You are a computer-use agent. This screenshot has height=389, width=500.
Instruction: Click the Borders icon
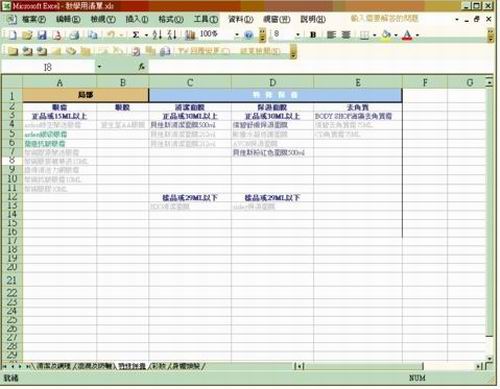(x=364, y=35)
